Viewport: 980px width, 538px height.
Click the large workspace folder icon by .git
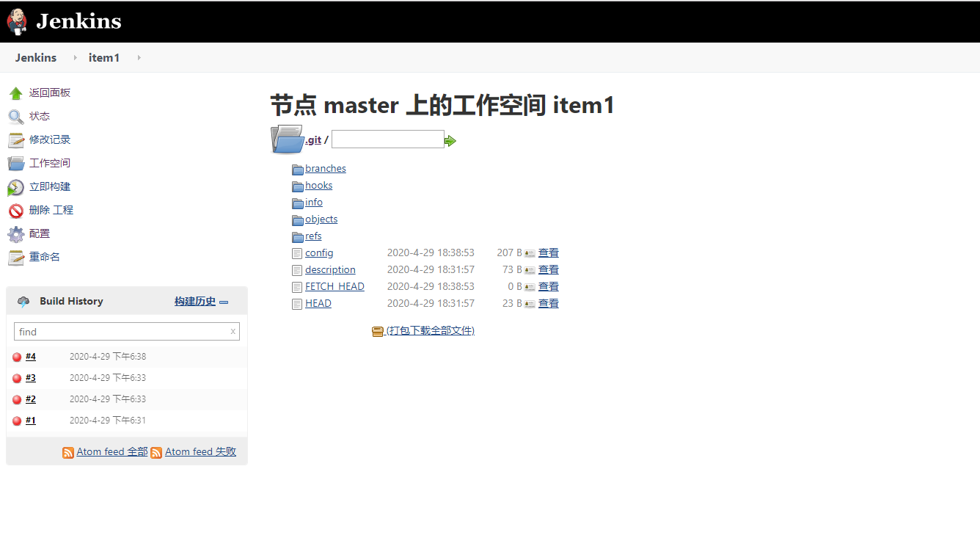[287, 139]
